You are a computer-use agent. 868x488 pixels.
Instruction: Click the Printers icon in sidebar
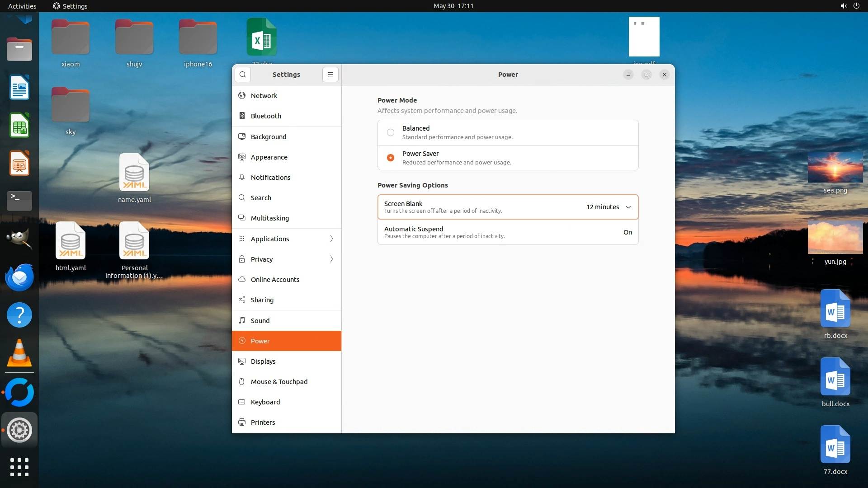click(x=242, y=422)
